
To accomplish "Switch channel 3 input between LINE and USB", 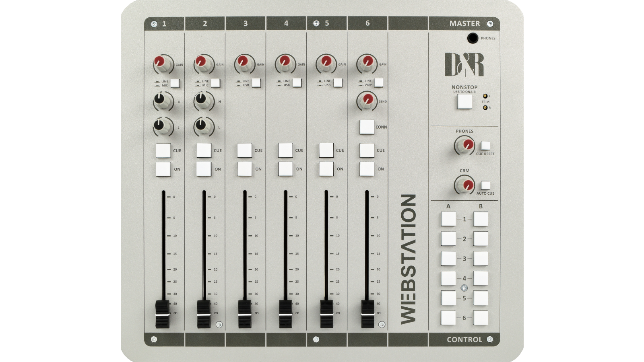I will tap(257, 83).
